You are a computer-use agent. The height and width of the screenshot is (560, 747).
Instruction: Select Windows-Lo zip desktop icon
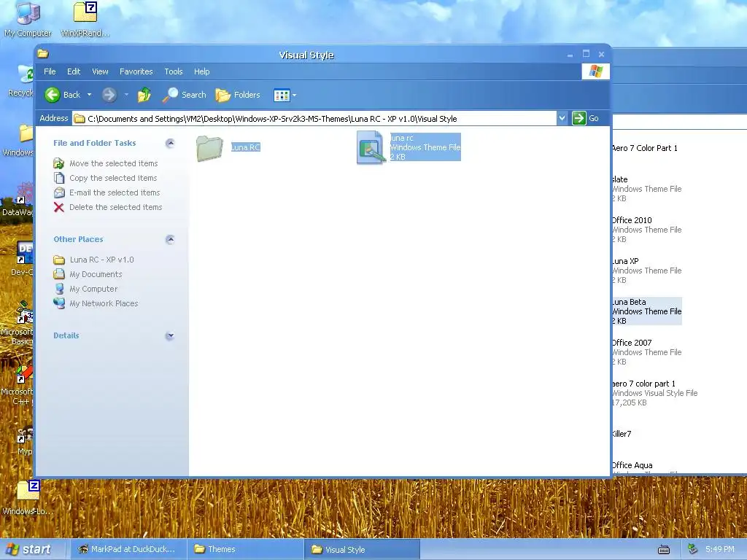click(x=28, y=498)
